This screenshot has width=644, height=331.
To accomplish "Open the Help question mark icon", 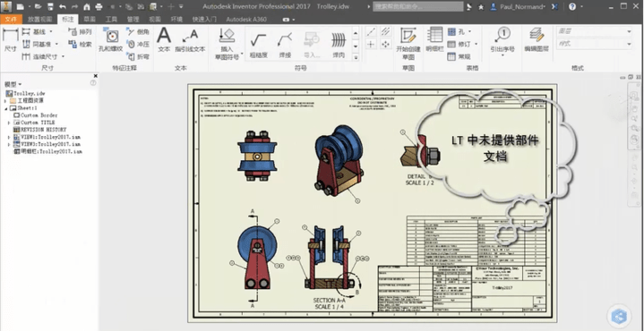I will point(572,6).
